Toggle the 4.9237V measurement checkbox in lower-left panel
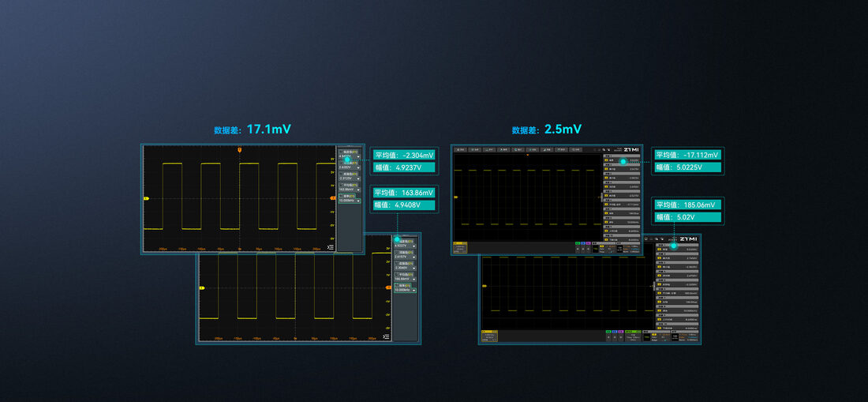 click(x=397, y=242)
